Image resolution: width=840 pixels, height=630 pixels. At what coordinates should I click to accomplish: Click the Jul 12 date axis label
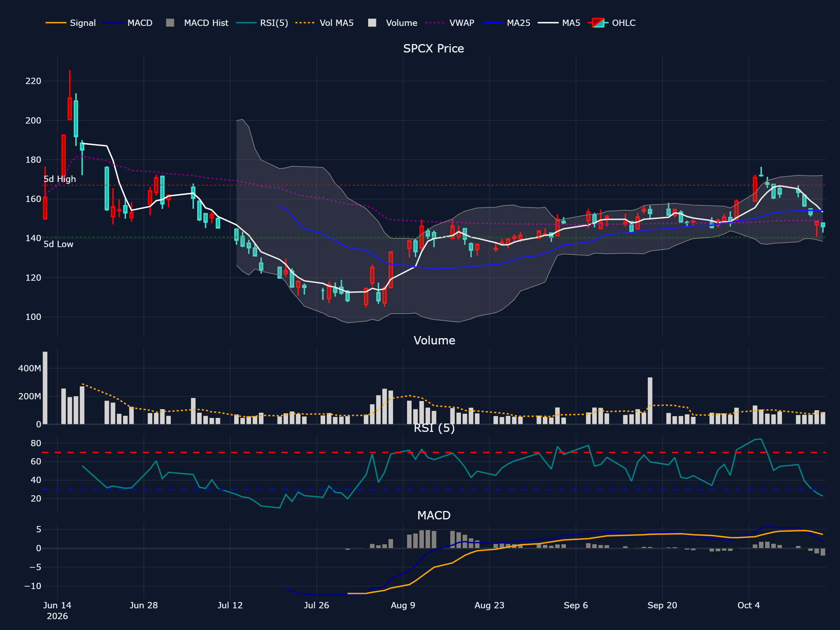tap(230, 605)
